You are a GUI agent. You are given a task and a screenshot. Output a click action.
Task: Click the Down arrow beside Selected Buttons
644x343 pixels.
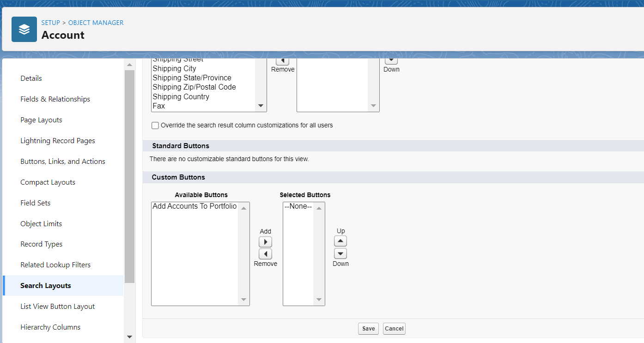coord(340,253)
